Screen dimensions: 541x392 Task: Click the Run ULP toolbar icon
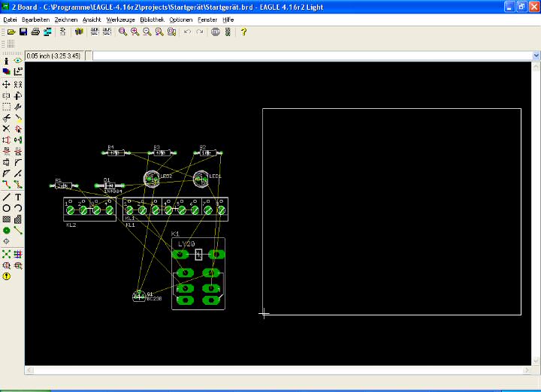(x=107, y=32)
